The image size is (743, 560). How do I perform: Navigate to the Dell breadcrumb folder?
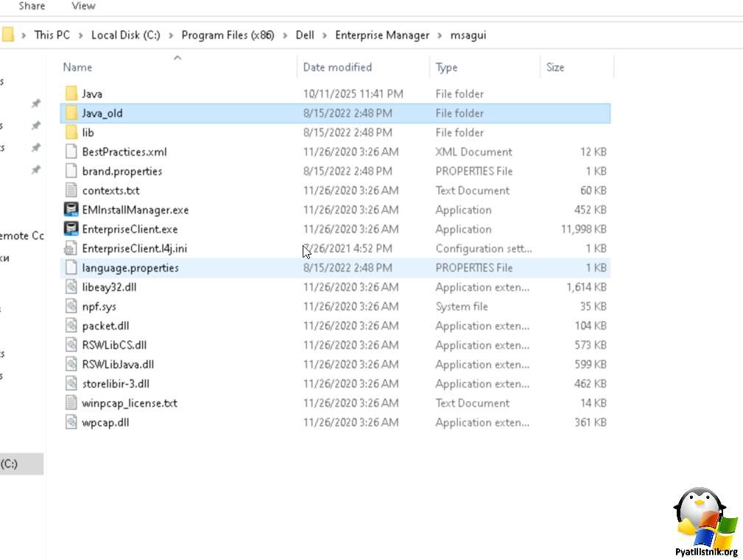click(305, 35)
